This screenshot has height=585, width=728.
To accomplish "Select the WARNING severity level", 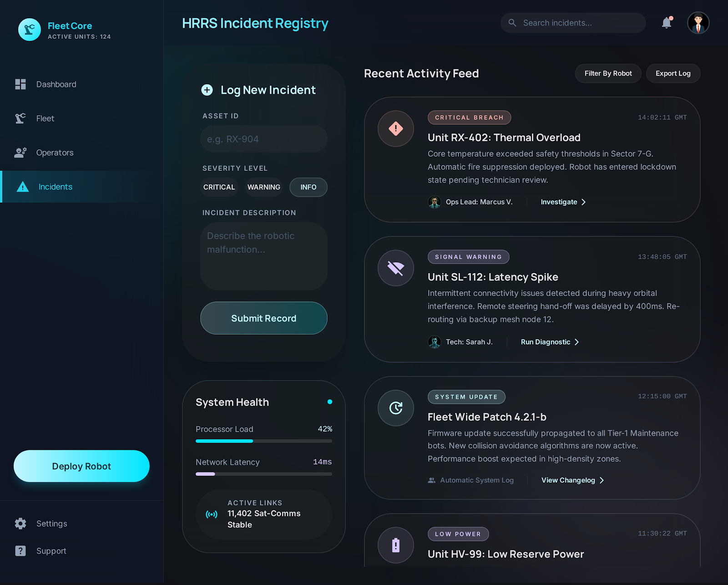I will pos(263,187).
